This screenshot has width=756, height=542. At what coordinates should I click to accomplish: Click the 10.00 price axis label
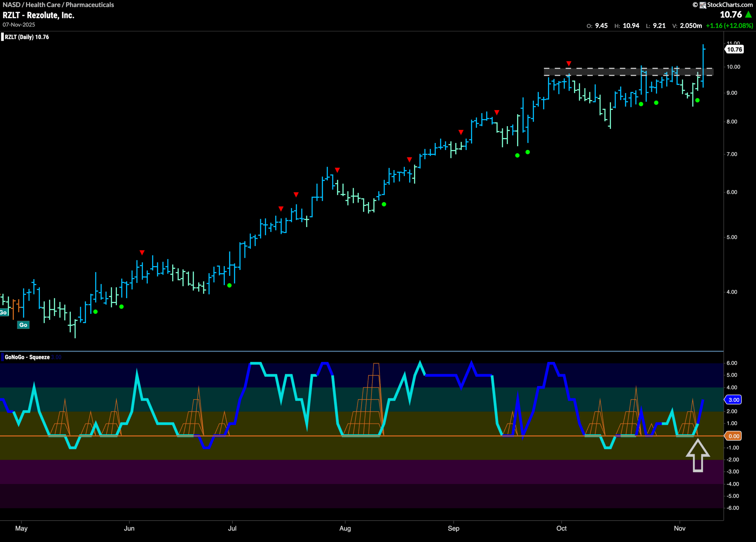pyautogui.click(x=733, y=67)
